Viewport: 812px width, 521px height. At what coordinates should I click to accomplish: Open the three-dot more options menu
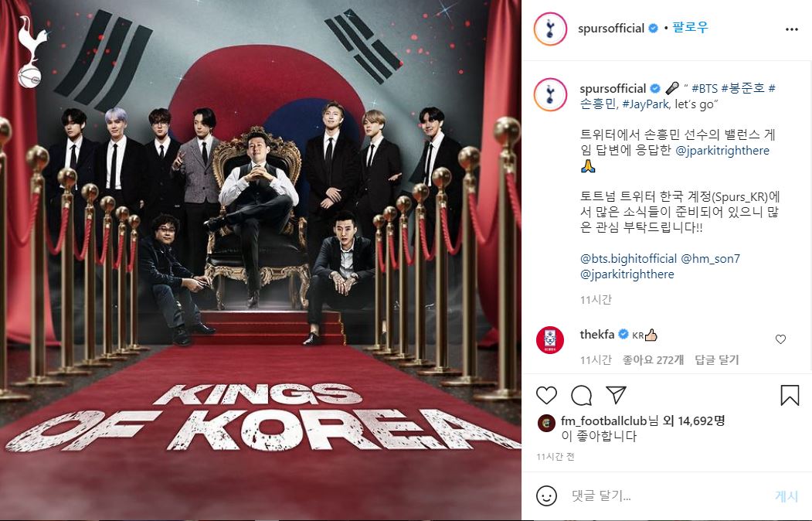click(791, 29)
